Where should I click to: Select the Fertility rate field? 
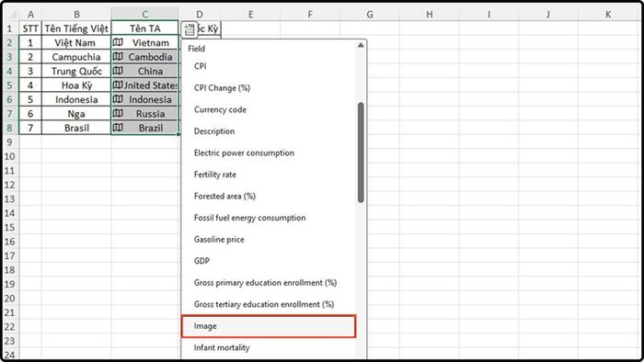(x=269, y=175)
